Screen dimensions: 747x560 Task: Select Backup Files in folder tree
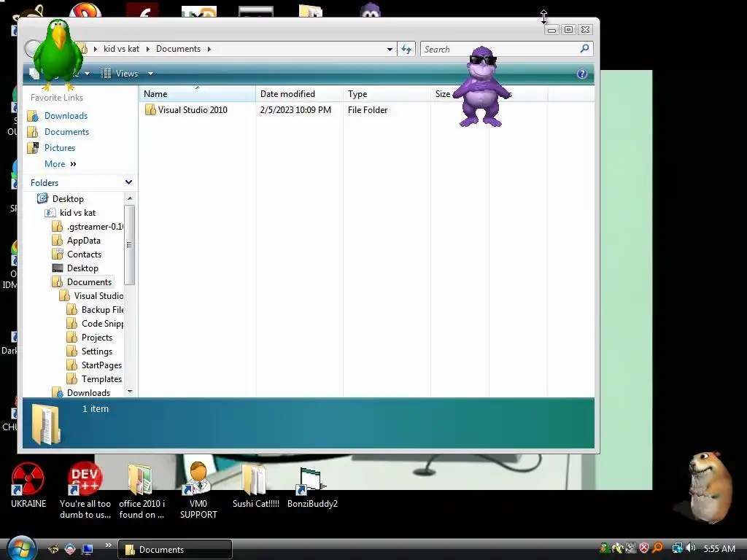click(102, 309)
